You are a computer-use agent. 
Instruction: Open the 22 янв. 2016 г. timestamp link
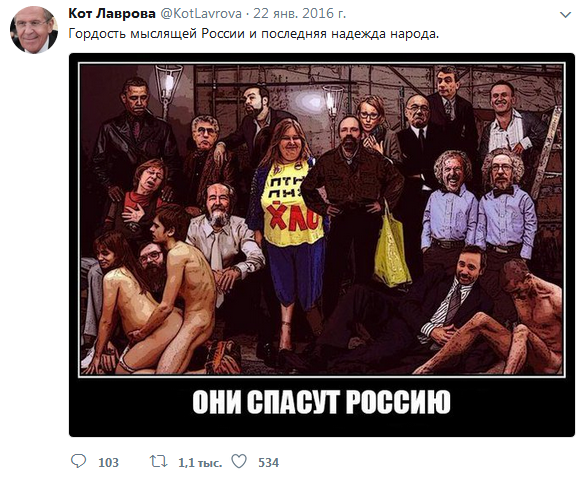(x=300, y=13)
